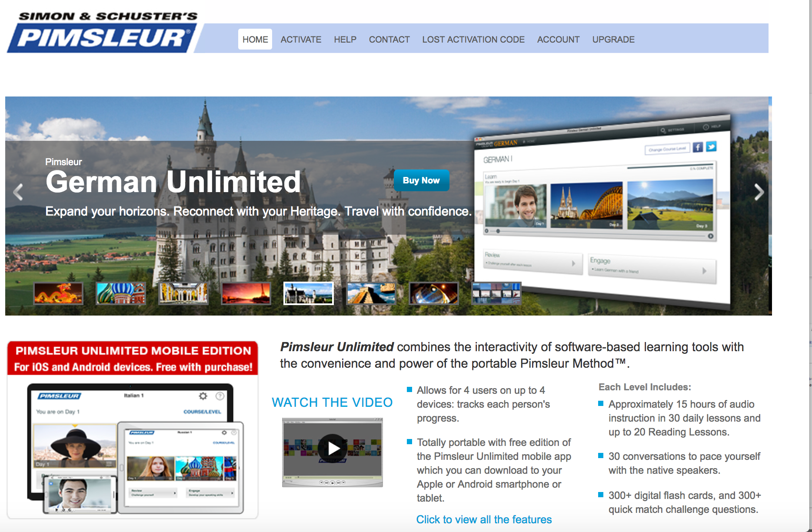Select the Mayan pyramid slide thumbnail
Screen dimensions: 812x532
click(371, 293)
